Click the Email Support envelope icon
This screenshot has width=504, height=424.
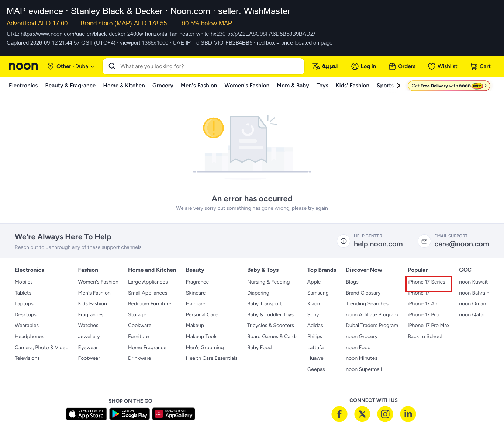coord(424,241)
